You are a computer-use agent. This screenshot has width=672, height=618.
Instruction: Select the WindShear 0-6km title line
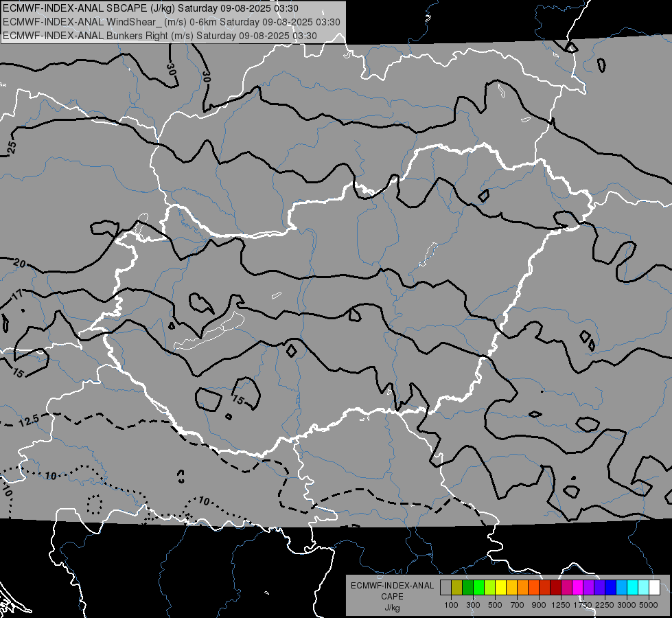(172, 22)
